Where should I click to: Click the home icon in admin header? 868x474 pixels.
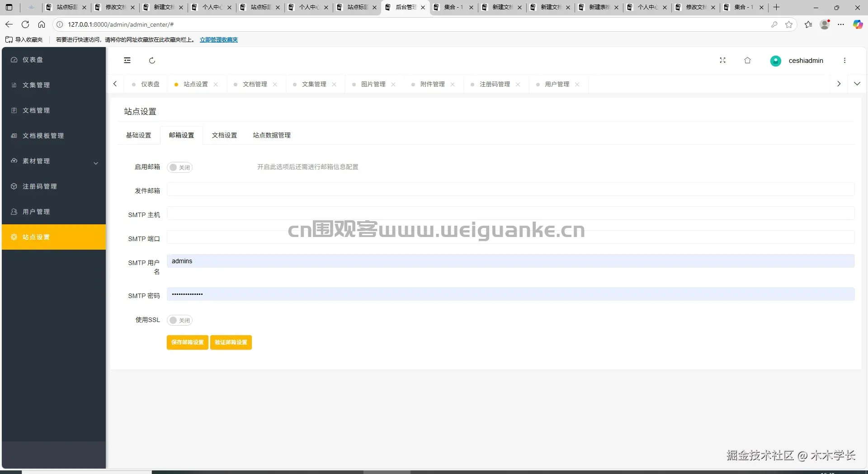(748, 61)
